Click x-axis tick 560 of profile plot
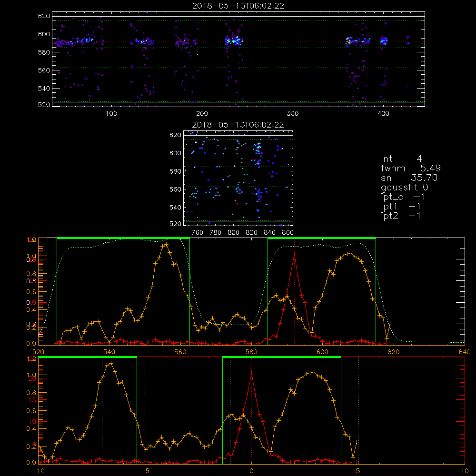Viewport: 476px width, 476px height. tap(180, 352)
